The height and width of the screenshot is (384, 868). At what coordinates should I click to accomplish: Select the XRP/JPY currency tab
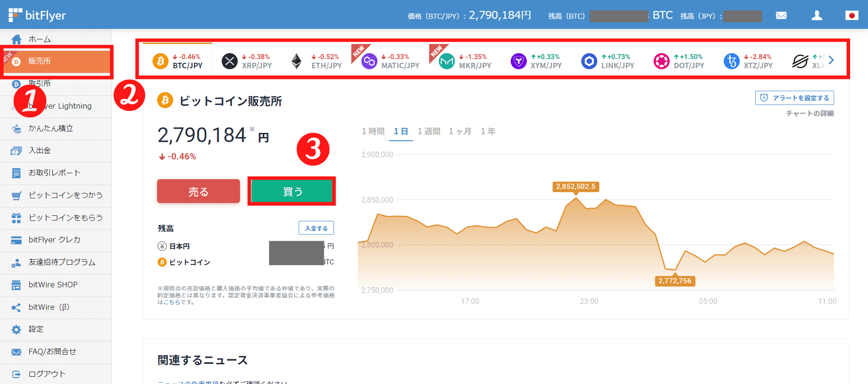[246, 61]
